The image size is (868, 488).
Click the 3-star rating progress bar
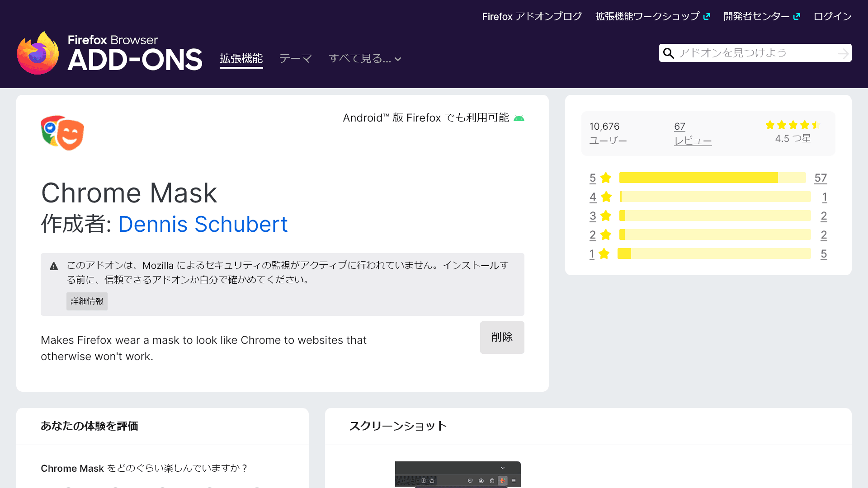pyautogui.click(x=715, y=216)
